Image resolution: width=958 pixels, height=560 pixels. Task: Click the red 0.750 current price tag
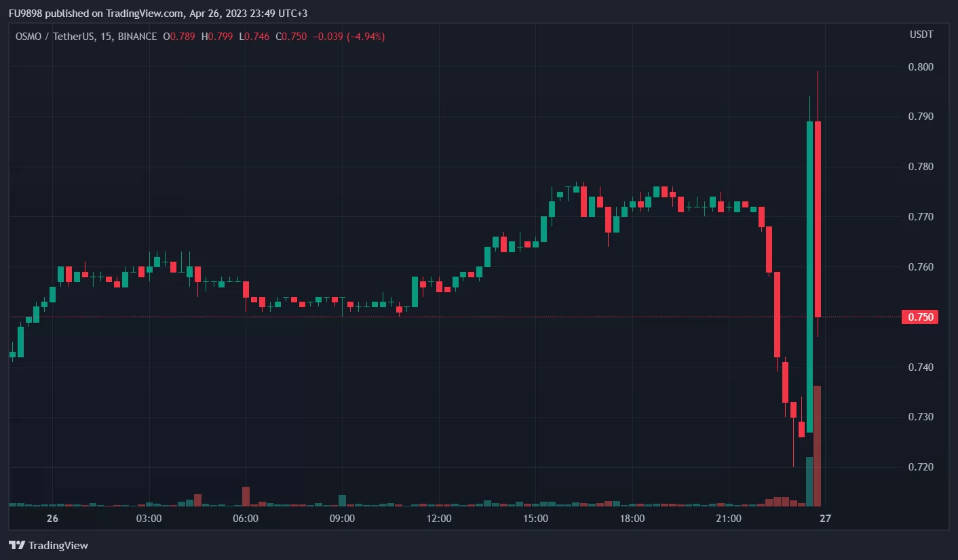[x=919, y=317]
